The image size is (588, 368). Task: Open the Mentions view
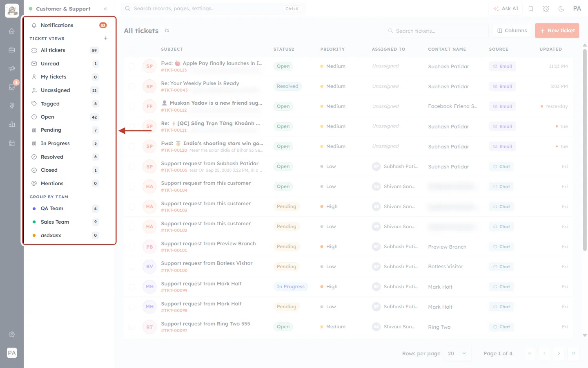[x=65, y=184]
